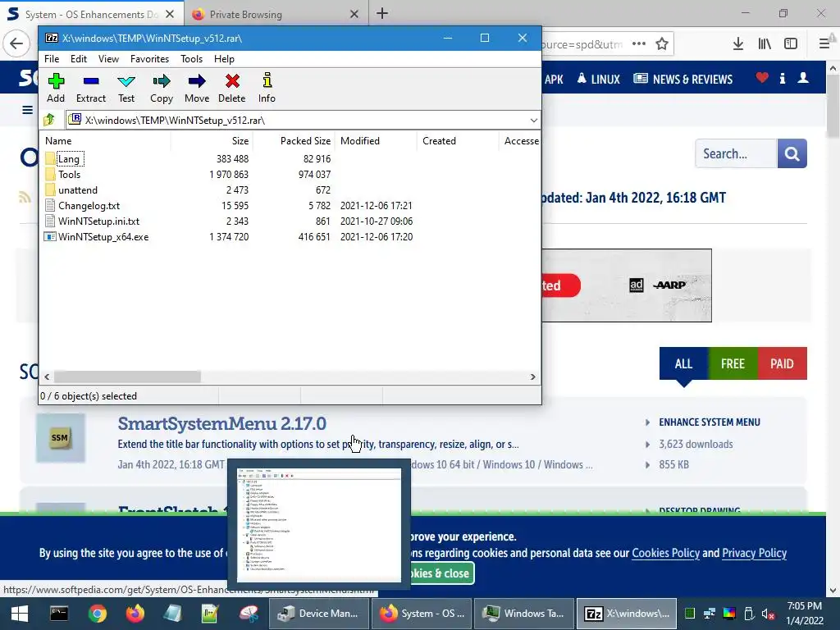This screenshot has width=840, height=630.
Task: Click the heart icon in Softpedia header
Action: coord(762,78)
